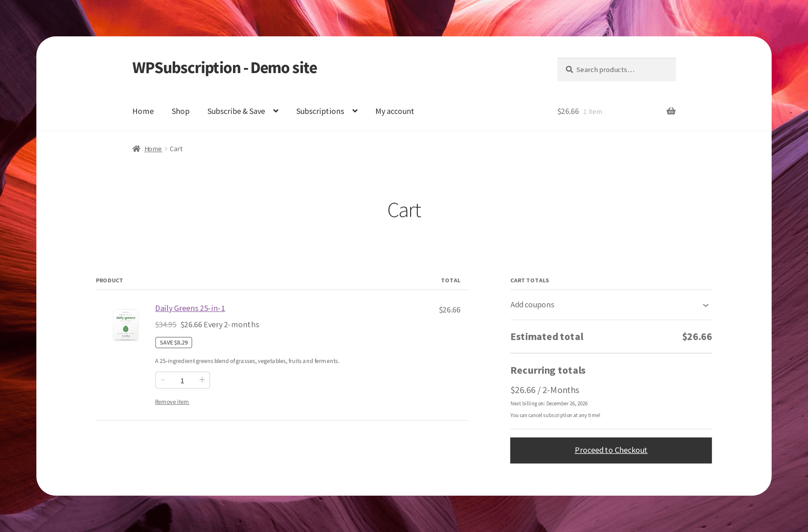Click the CART TOTALS heading
Screen dimensions: 808x532
point(529,280)
